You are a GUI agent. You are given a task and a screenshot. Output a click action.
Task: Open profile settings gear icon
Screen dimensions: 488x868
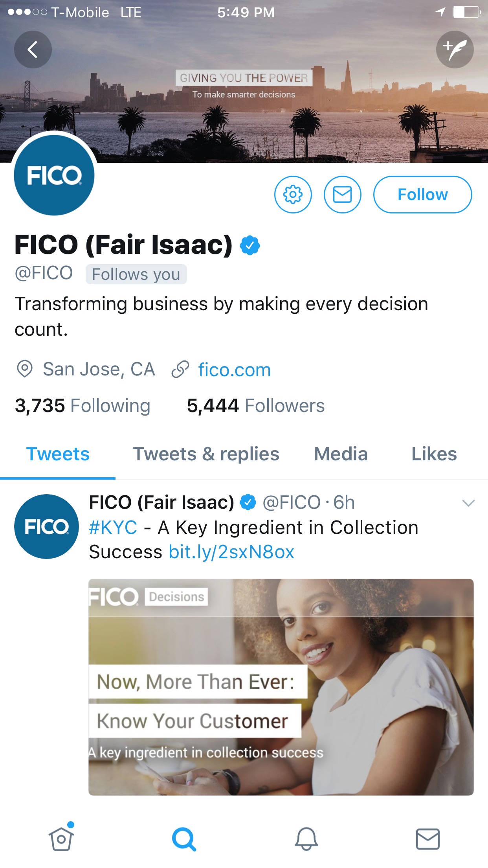[293, 195]
